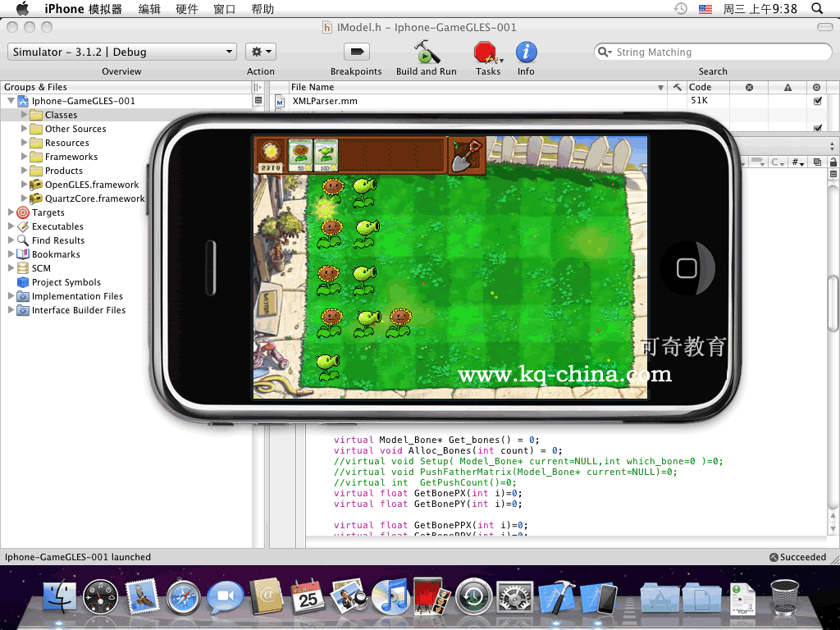Select the Project Symbols item

pos(66,282)
